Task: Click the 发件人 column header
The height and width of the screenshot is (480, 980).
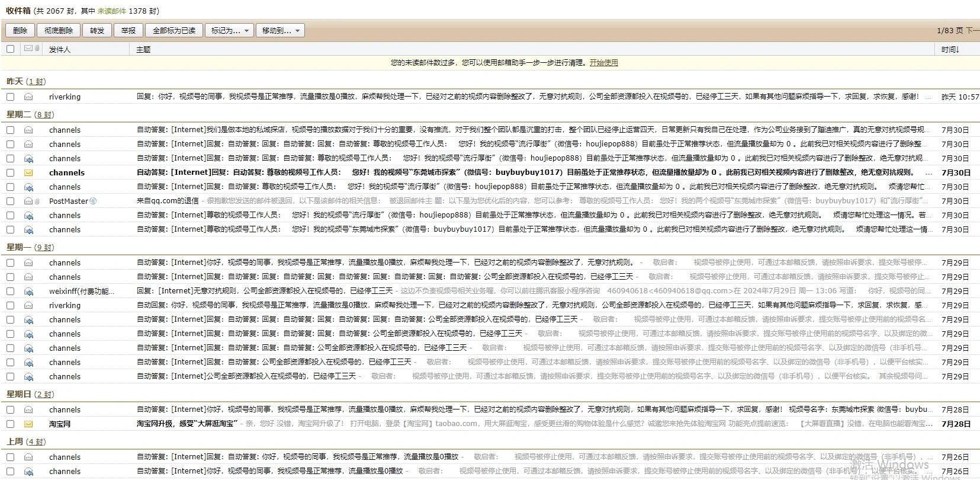Action: (59, 49)
